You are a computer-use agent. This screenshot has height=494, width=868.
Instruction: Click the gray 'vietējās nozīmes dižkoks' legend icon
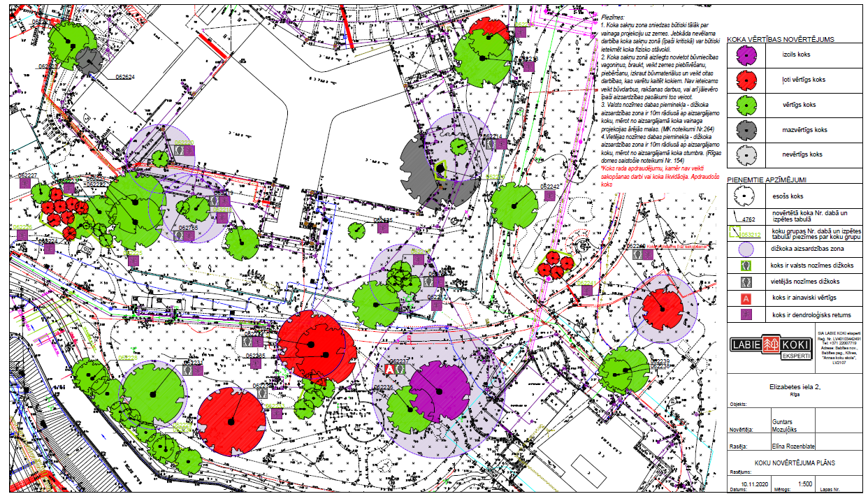pos(746,282)
